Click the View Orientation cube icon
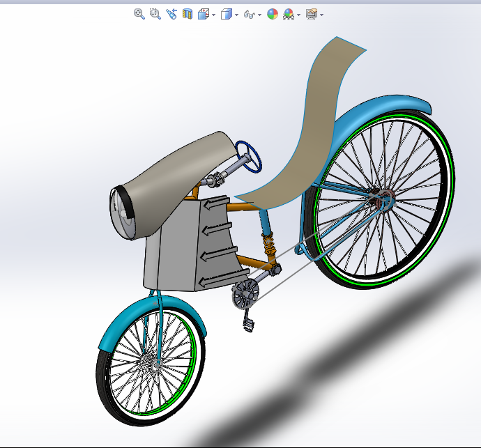The width and height of the screenshot is (481, 448). [x=204, y=14]
